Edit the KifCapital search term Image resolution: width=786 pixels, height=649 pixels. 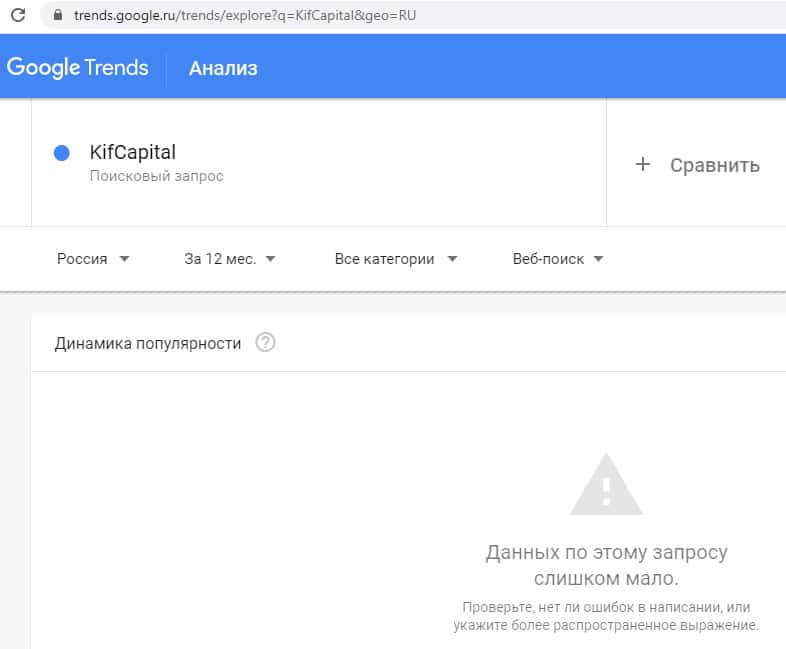[x=133, y=153]
